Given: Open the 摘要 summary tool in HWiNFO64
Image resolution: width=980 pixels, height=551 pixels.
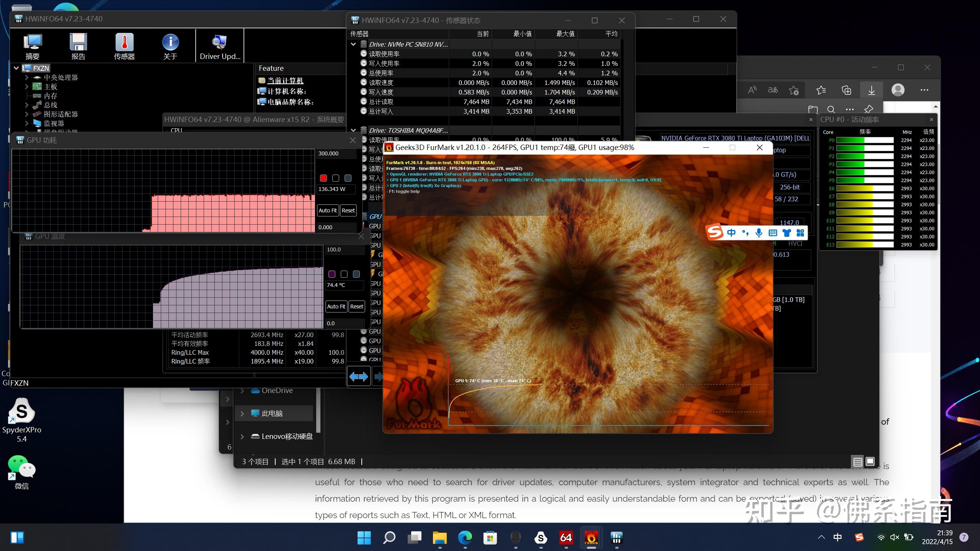Looking at the screenshot, I should tap(33, 46).
